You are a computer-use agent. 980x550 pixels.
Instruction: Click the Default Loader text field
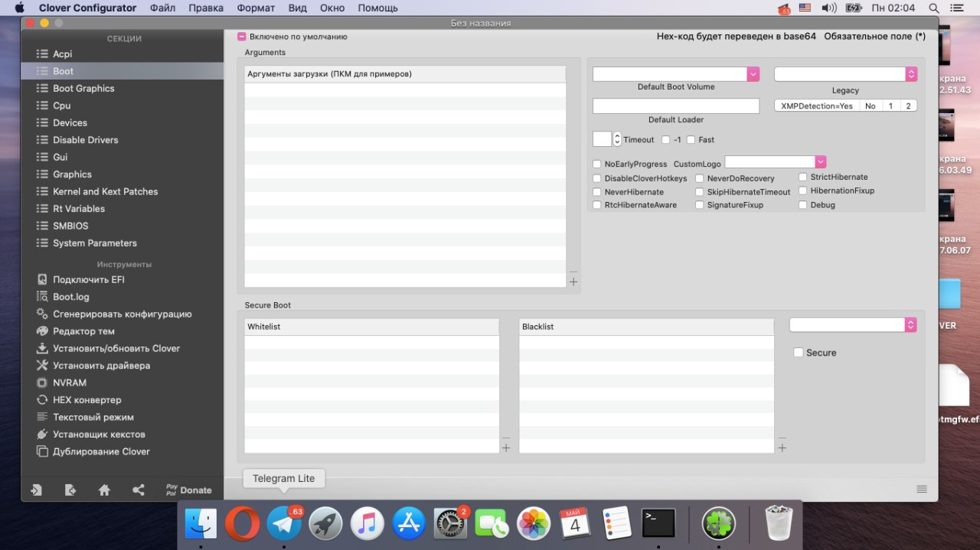click(675, 106)
